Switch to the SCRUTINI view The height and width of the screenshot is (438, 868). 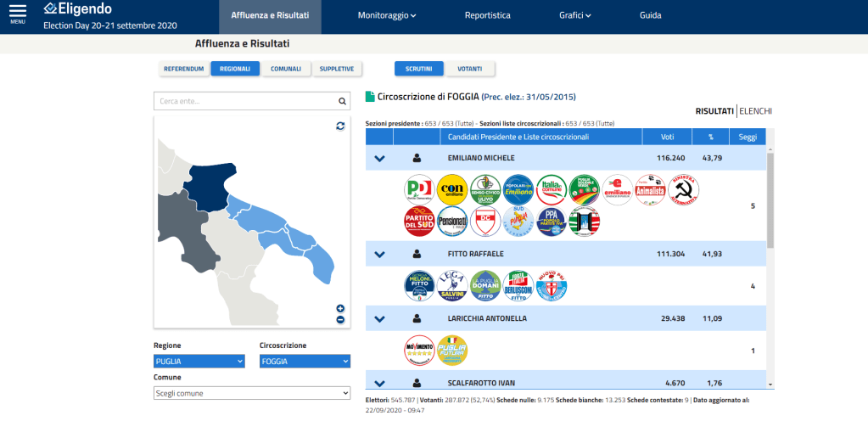coord(419,69)
